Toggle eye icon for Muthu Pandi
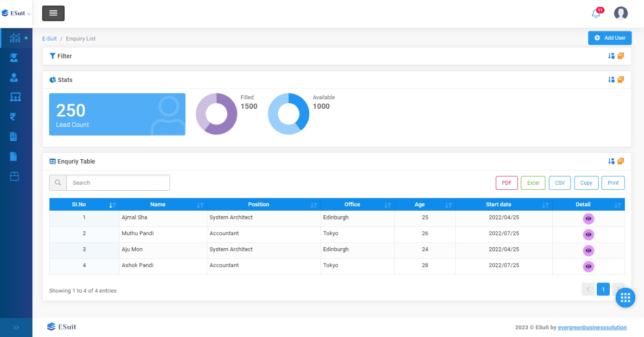 [588, 235]
